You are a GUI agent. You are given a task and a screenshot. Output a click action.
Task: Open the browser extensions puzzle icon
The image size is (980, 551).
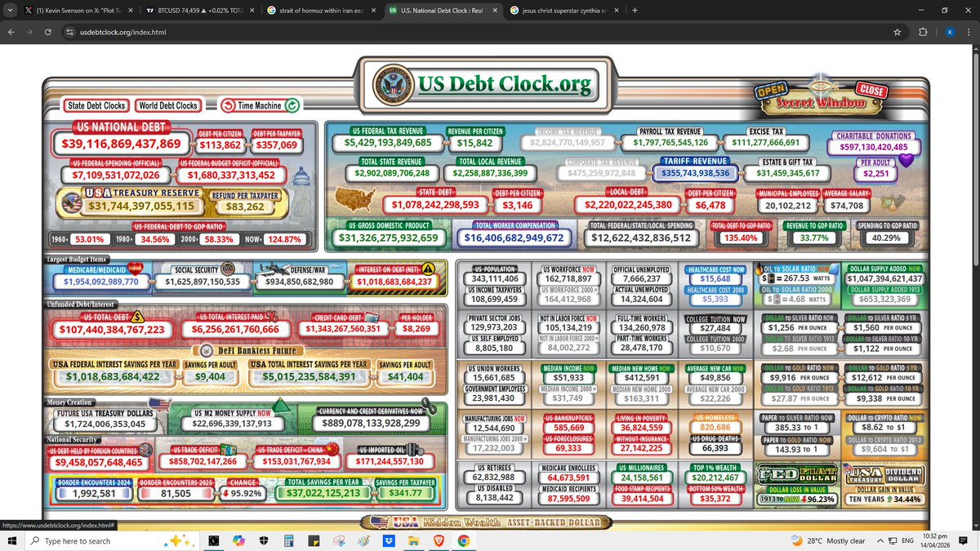click(923, 32)
